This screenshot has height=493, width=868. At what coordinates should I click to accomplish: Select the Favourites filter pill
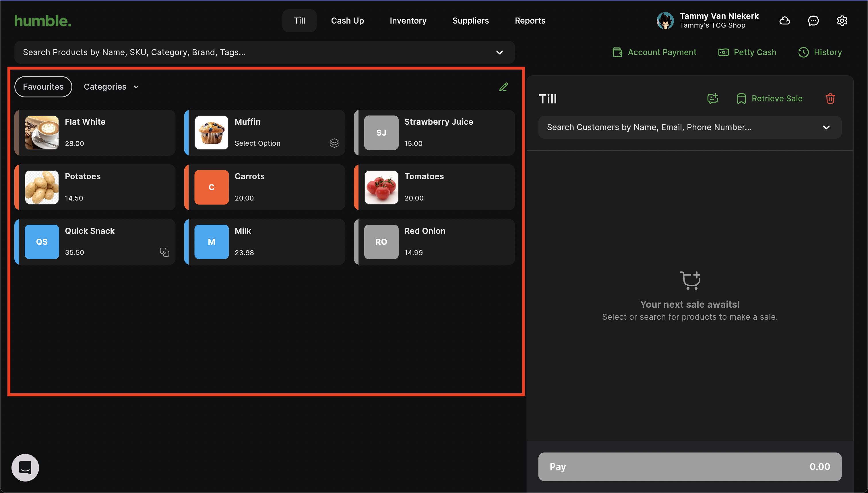[x=43, y=87]
